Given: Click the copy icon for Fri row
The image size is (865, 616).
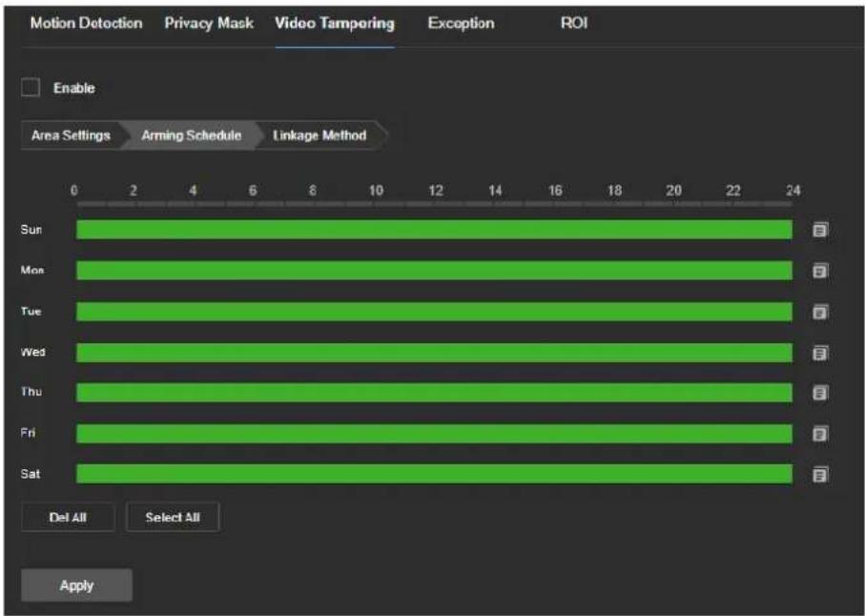Looking at the screenshot, I should [x=820, y=434].
